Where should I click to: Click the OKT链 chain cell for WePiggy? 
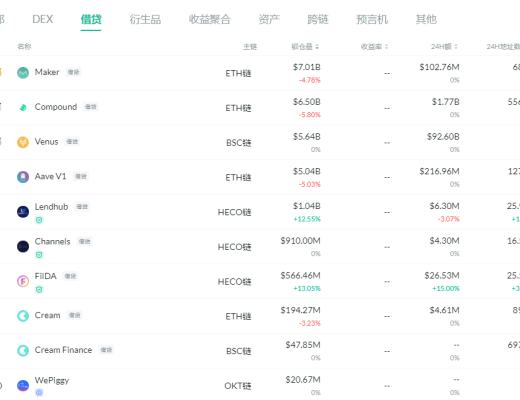238,386
